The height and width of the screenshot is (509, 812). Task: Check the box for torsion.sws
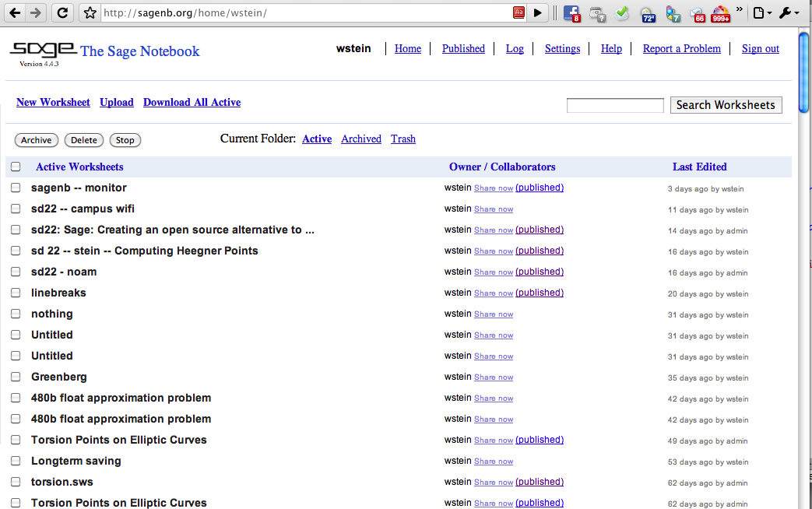16,482
